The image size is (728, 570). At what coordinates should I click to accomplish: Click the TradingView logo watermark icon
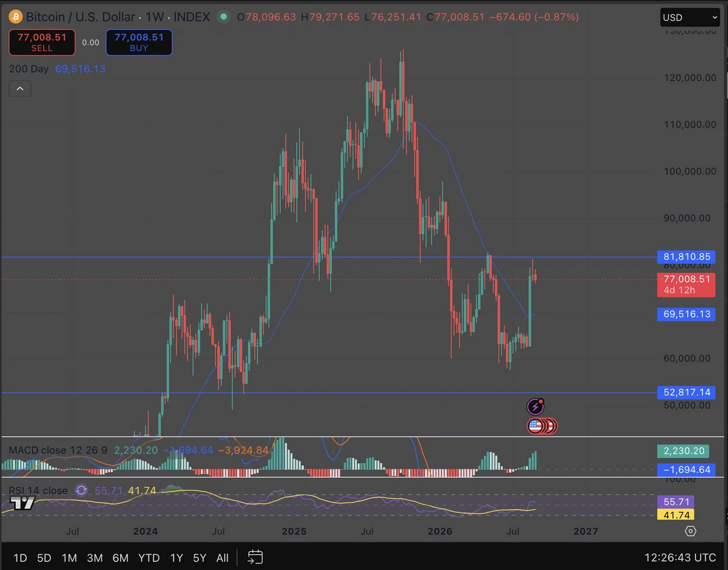point(23,503)
